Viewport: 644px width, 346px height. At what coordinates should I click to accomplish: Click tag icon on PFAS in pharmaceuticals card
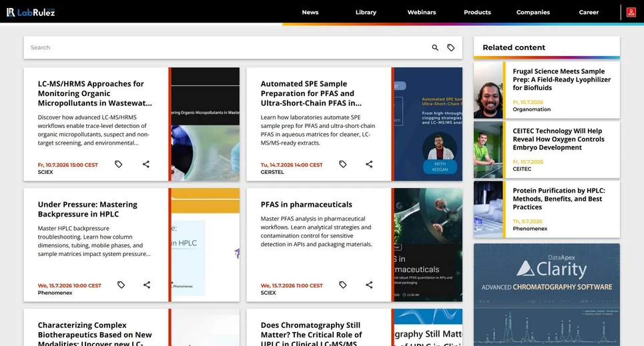tap(343, 285)
